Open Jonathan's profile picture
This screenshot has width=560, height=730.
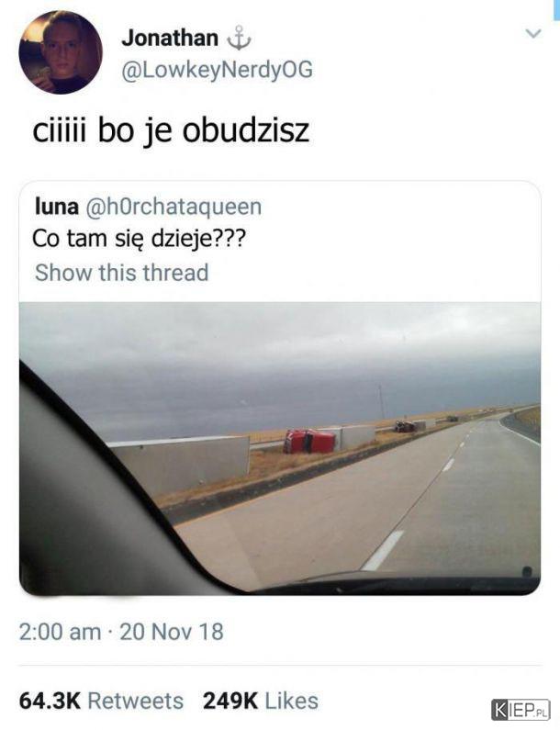(x=60, y=52)
